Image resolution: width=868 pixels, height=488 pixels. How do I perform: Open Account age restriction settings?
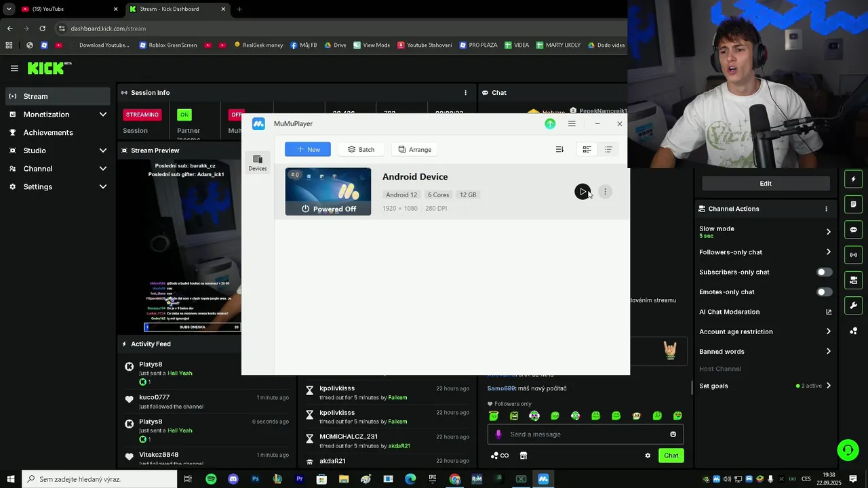[x=765, y=331]
